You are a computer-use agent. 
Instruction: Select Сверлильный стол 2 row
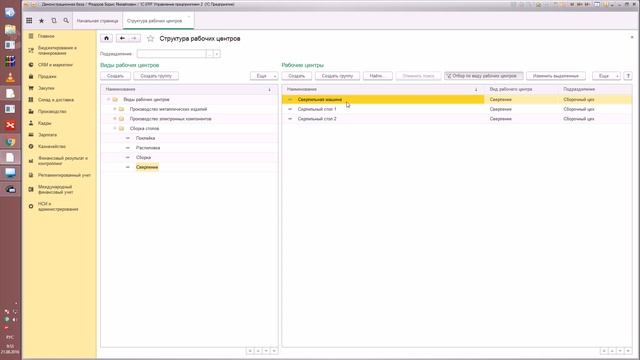[457, 119]
